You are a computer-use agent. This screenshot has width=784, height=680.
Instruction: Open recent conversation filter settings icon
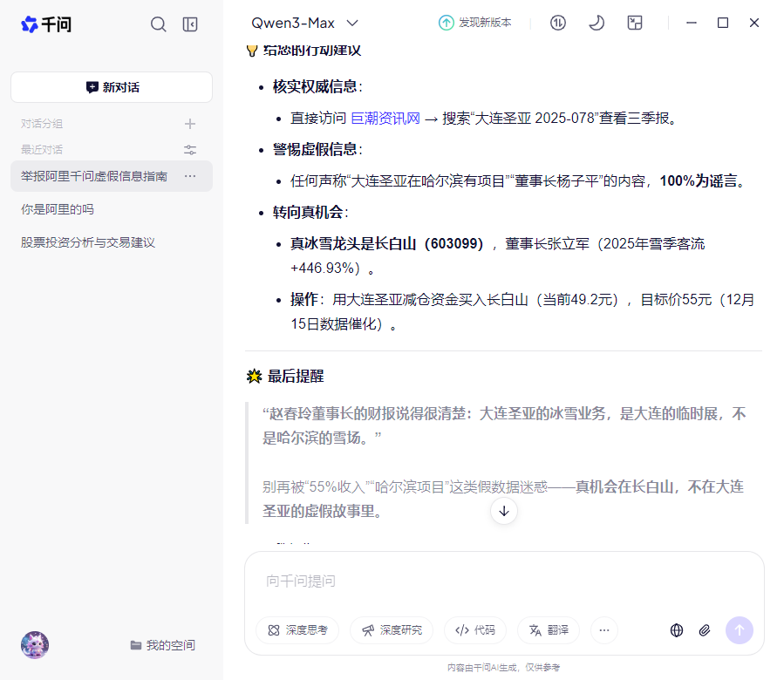(x=190, y=149)
